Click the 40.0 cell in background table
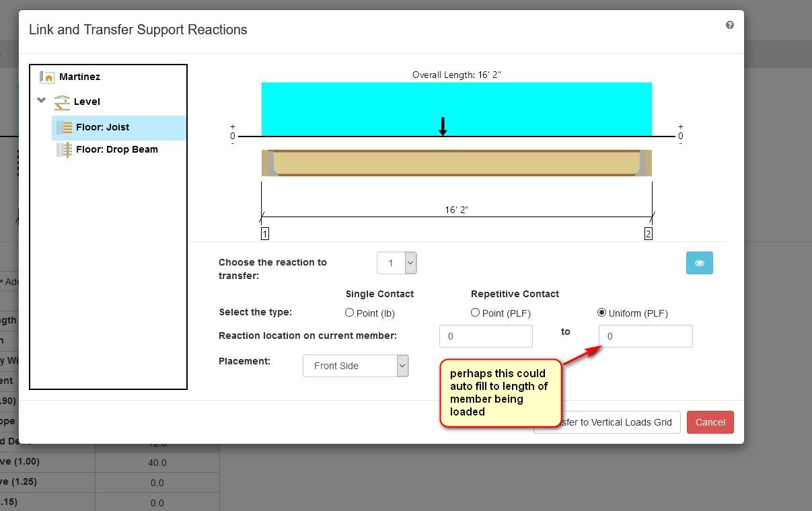Viewport: 812px width, 511px height. point(157,463)
